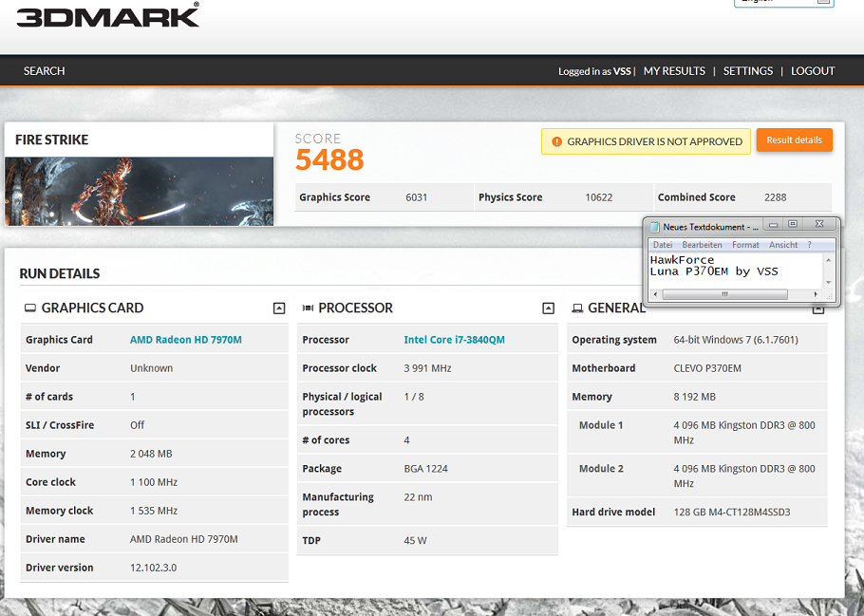
Task: Click the FIRE STRIKE heading
Action: click(x=52, y=140)
